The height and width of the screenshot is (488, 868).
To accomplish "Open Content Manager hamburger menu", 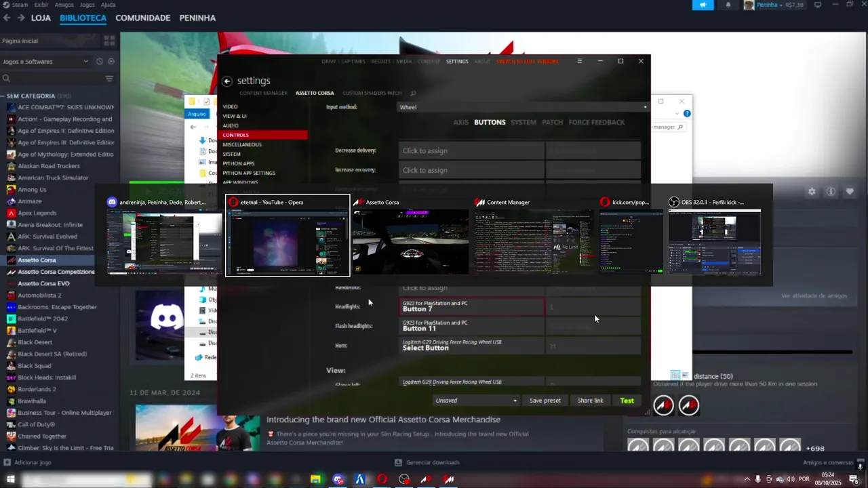I will pos(579,61).
